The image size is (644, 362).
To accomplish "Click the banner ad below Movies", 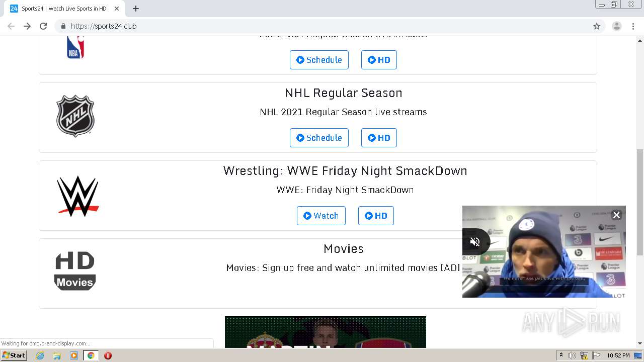I will point(326,332).
